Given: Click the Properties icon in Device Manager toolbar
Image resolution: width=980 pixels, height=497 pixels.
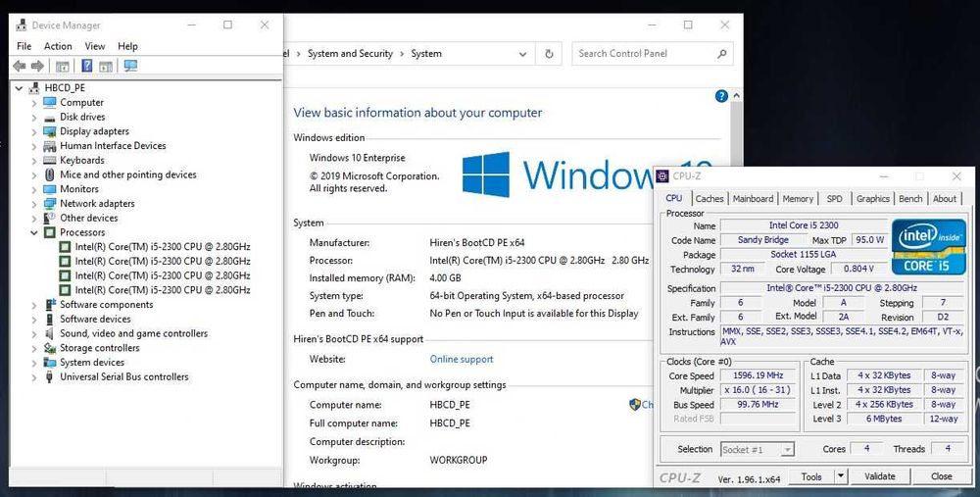Looking at the screenshot, I should (x=62, y=67).
